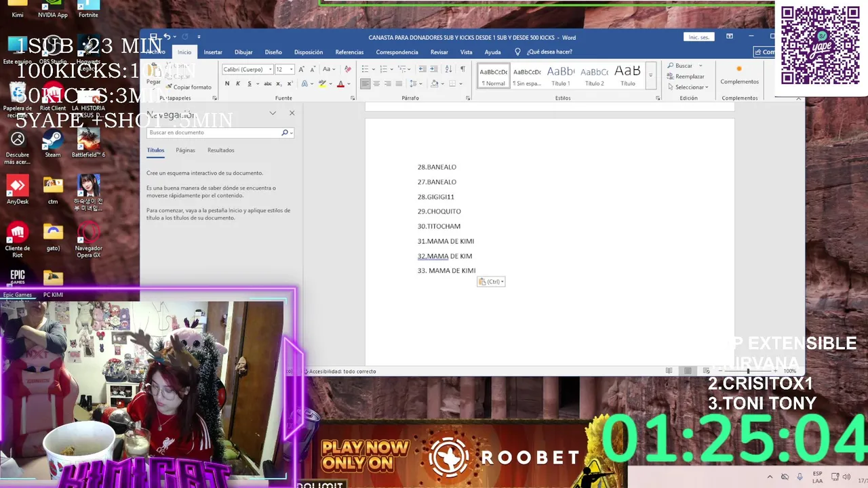868x488 pixels.
Task: Click the Bullets list icon
Action: click(x=365, y=69)
